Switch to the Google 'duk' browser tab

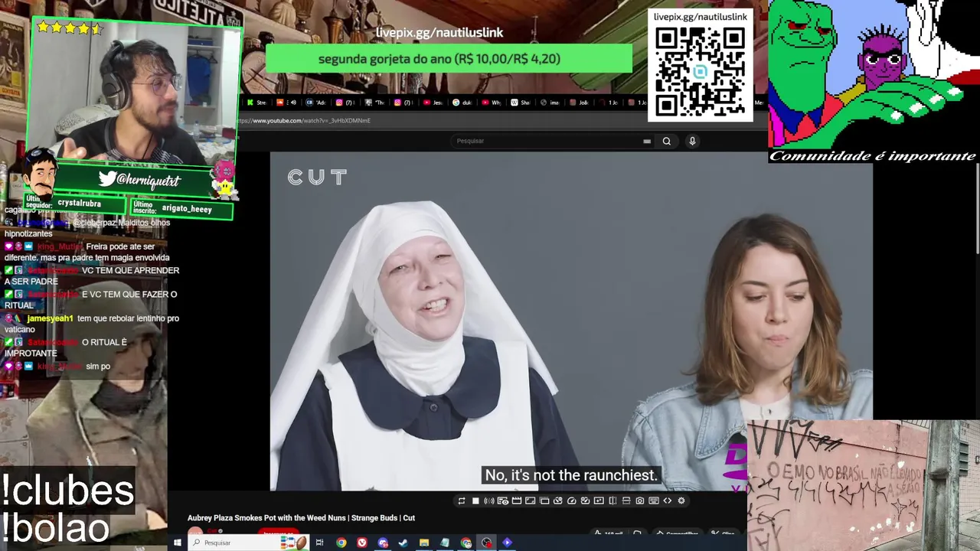[462, 103]
